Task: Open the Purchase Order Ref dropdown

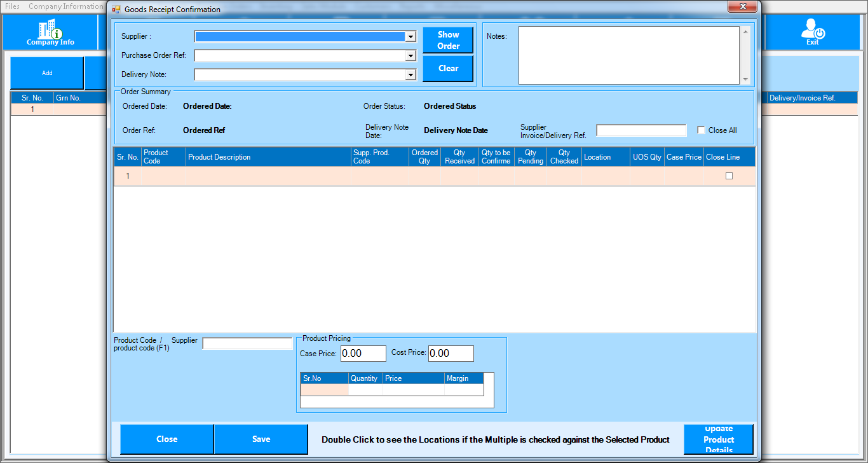Action: pos(410,56)
